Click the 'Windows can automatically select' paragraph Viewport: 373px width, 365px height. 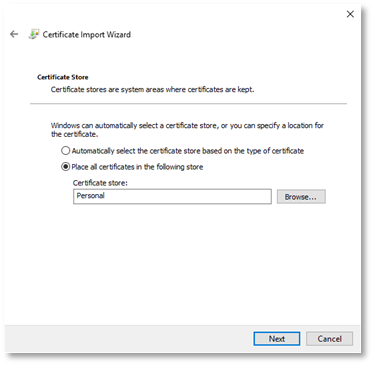(187, 130)
